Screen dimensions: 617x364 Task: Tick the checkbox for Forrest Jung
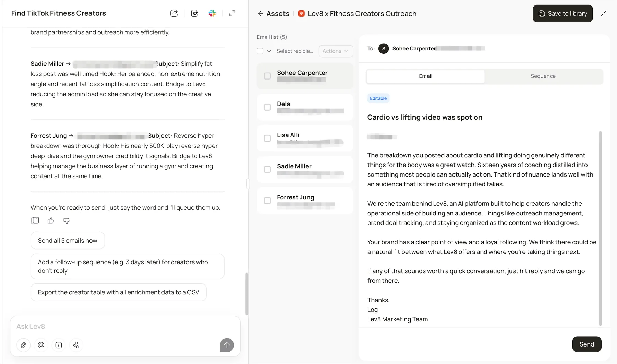coord(267,201)
